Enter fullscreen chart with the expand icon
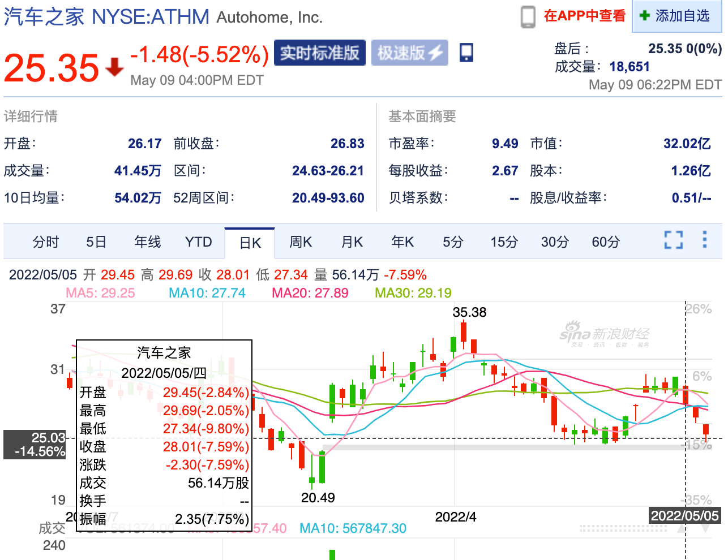Viewport: 728px width, 560px height. (x=674, y=240)
